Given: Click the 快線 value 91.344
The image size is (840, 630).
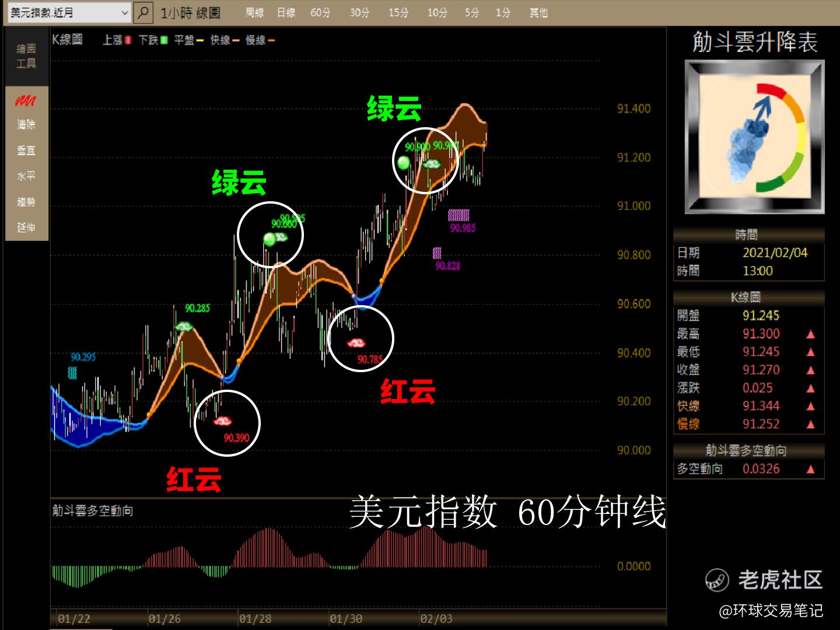Looking at the screenshot, I should [x=761, y=406].
